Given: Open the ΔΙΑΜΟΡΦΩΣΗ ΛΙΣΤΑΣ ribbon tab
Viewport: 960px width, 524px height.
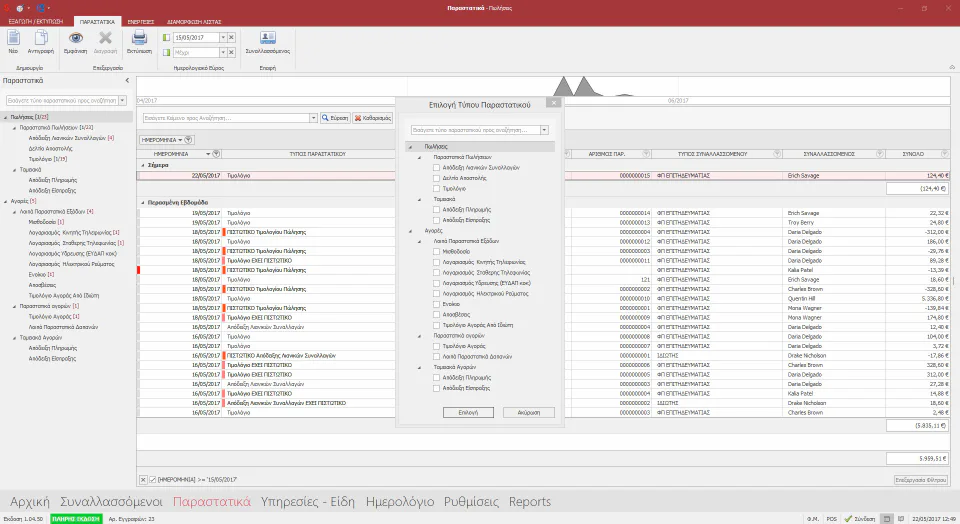Looking at the screenshot, I should [194, 21].
